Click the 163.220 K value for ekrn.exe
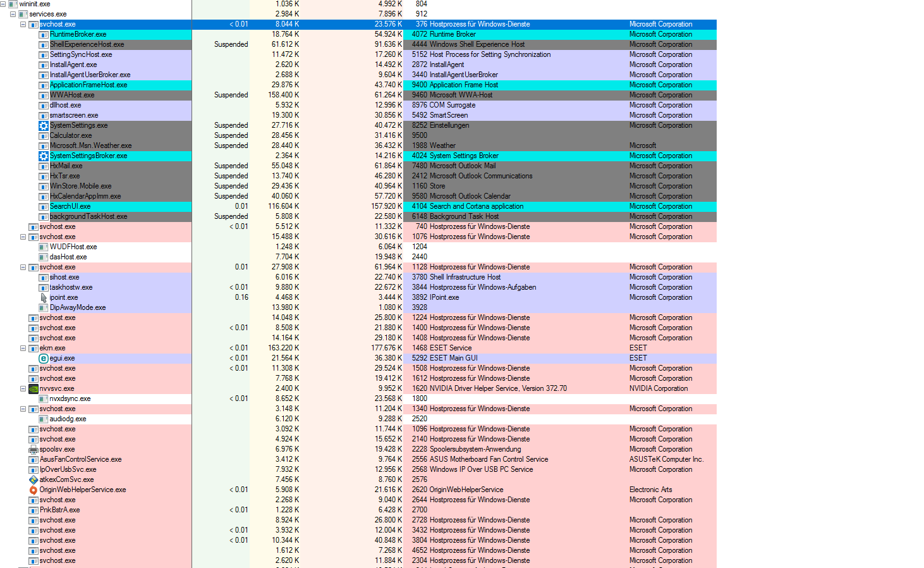The height and width of the screenshot is (568, 924). coord(284,348)
